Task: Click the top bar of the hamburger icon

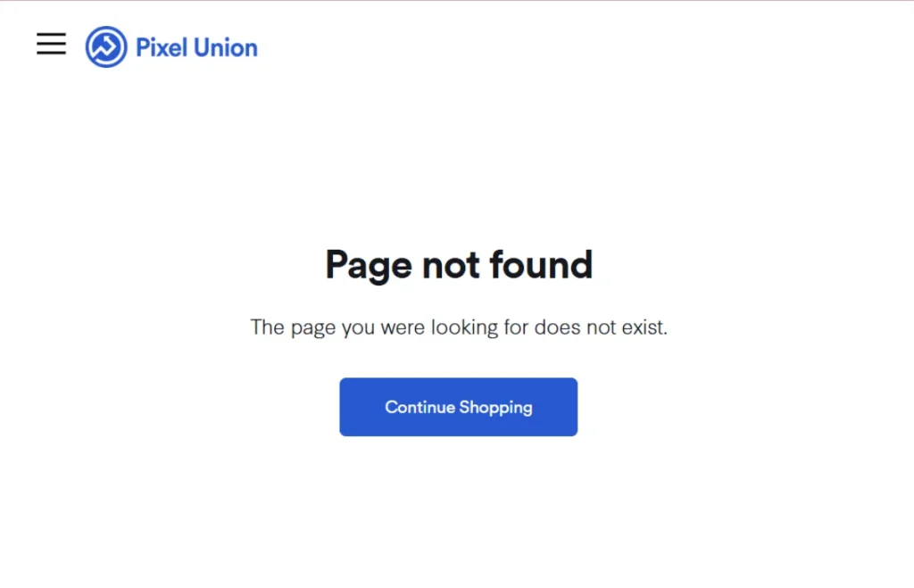Action: tap(51, 34)
